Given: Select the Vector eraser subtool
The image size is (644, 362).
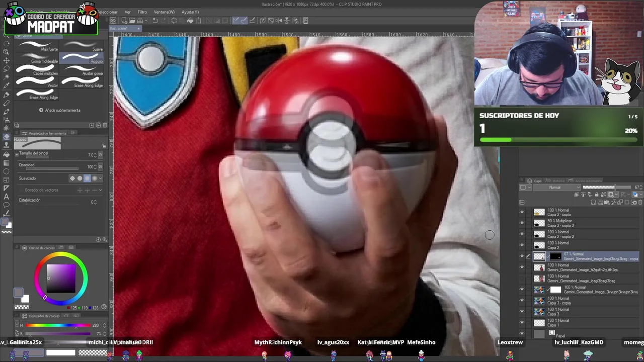Looking at the screenshot, I should (37, 82).
